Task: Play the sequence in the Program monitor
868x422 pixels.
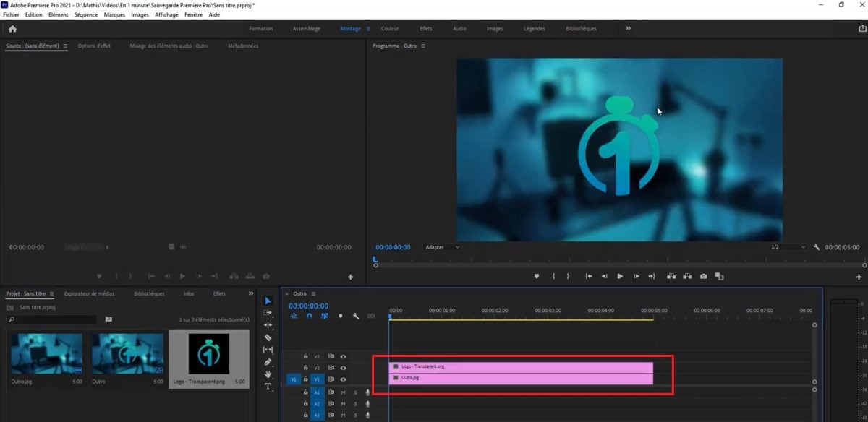Action: click(620, 276)
